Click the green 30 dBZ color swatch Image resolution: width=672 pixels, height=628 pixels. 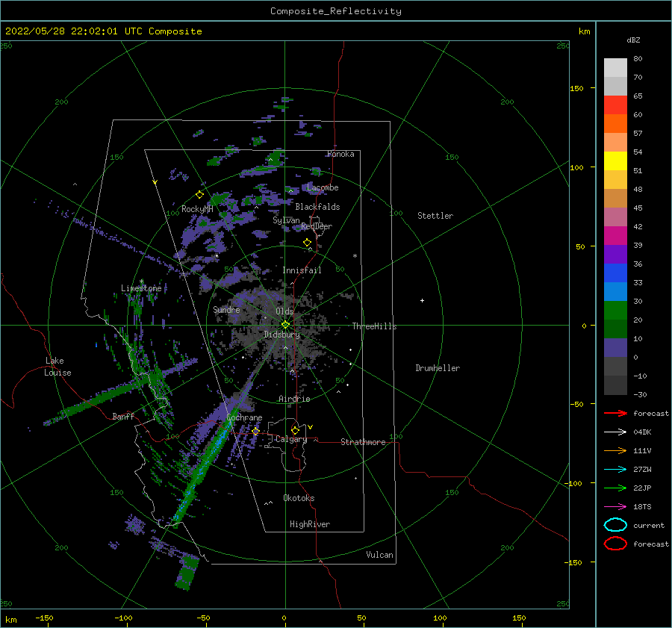(x=615, y=310)
